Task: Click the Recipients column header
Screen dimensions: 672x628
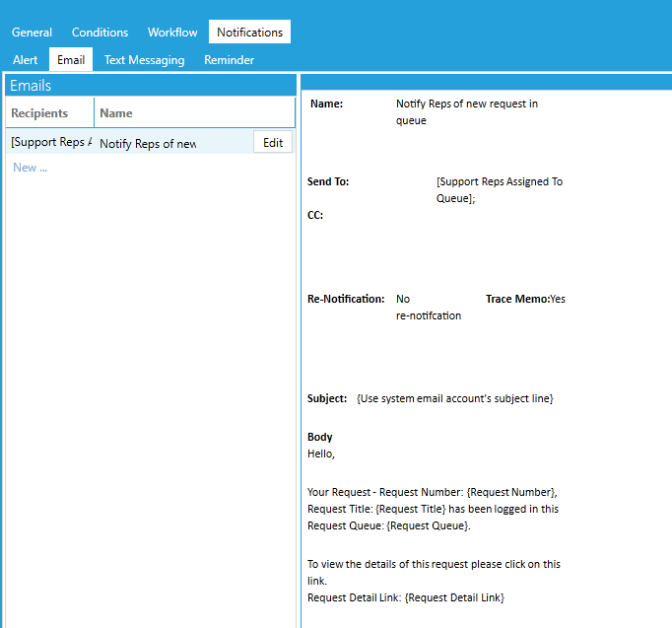Action: (x=49, y=112)
